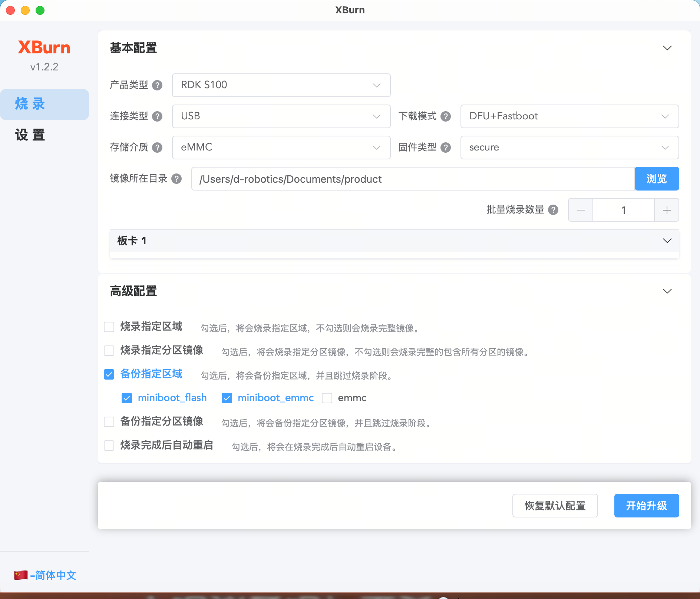Enable the 备份指定分区镜像 checkbox

point(109,422)
